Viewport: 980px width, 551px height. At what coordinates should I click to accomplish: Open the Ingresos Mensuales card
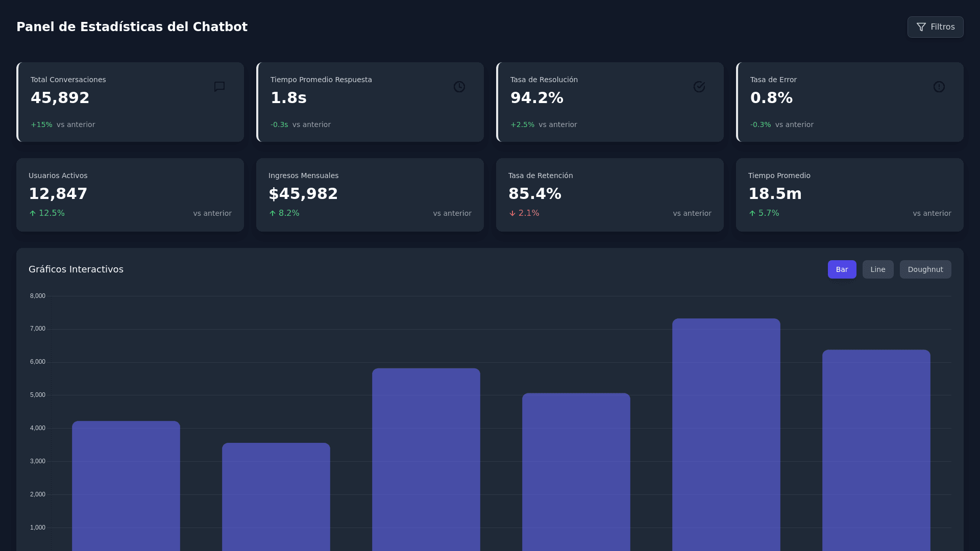click(370, 195)
